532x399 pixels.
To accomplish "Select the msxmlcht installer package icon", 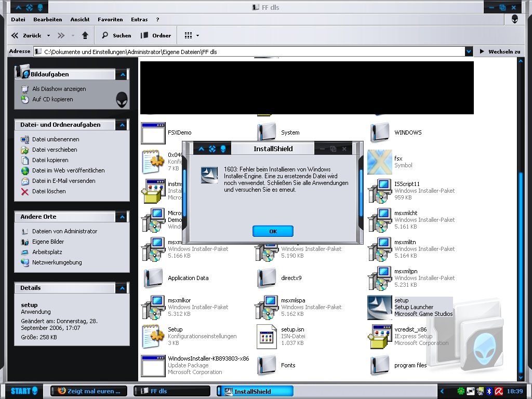I will [x=380, y=220].
